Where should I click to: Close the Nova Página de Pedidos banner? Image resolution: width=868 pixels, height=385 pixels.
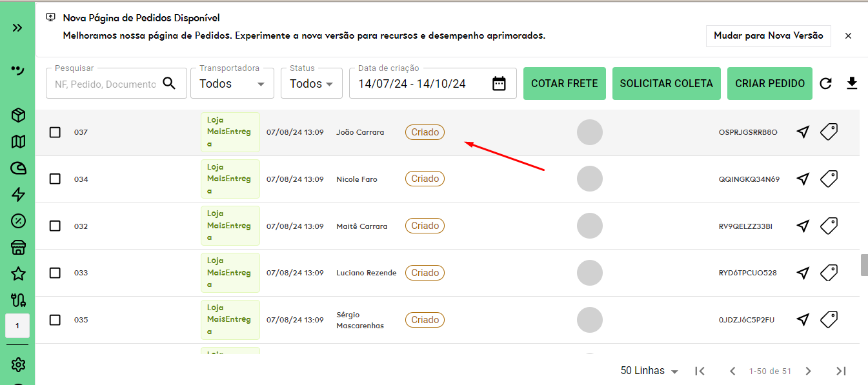pyautogui.click(x=849, y=35)
